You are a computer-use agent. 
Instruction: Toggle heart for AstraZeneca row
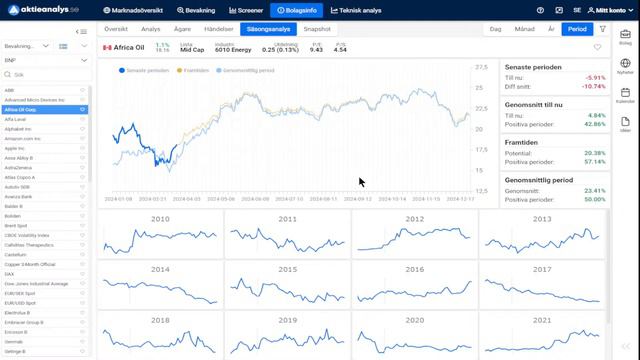82,168
